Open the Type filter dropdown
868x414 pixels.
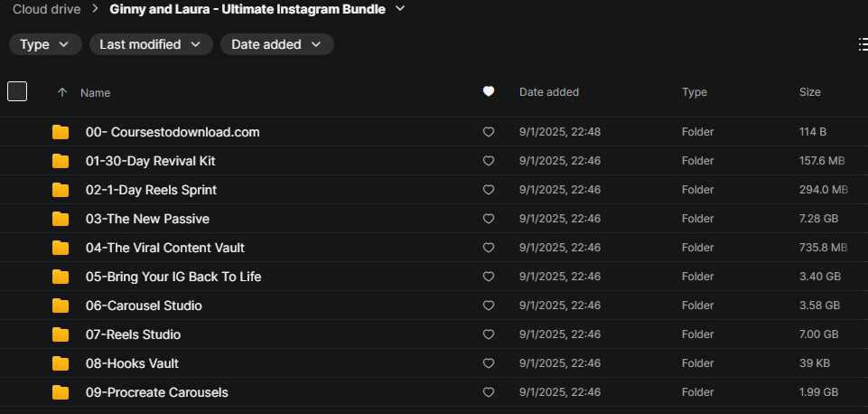click(45, 44)
